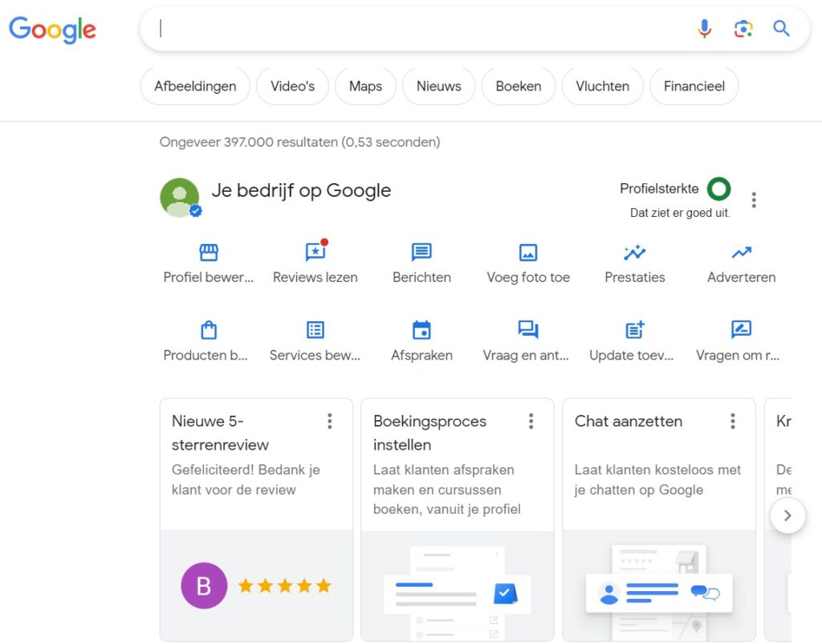Switch to Afbeeldingen tab
This screenshot has height=644, width=822.
click(195, 86)
